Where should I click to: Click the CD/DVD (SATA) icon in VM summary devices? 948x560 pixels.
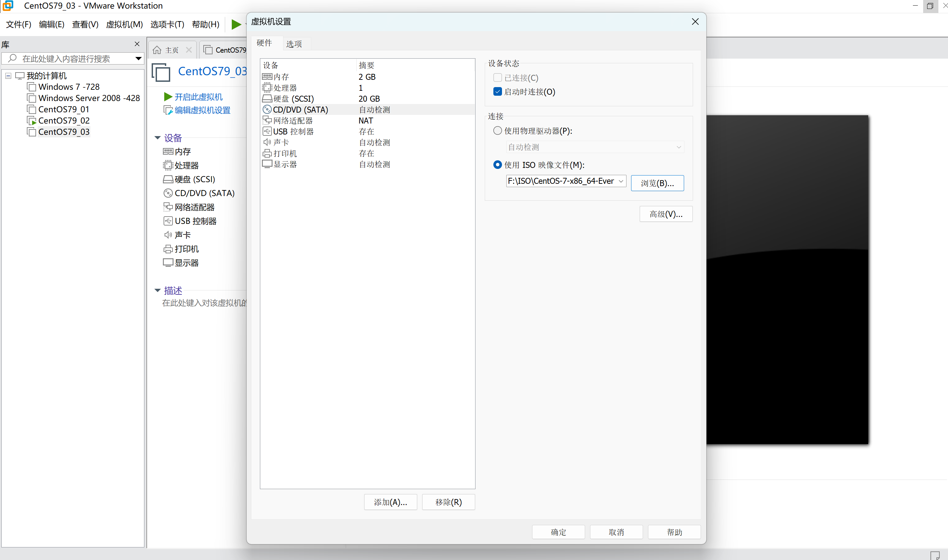(168, 193)
